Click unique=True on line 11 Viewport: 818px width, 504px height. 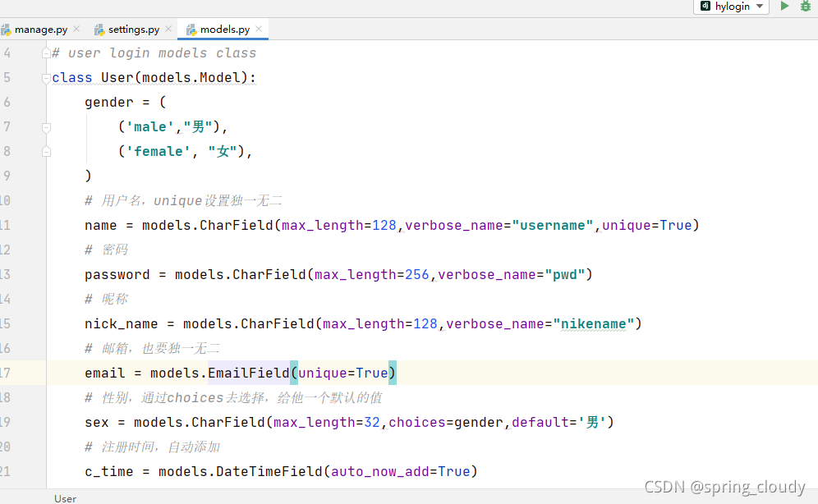(647, 225)
